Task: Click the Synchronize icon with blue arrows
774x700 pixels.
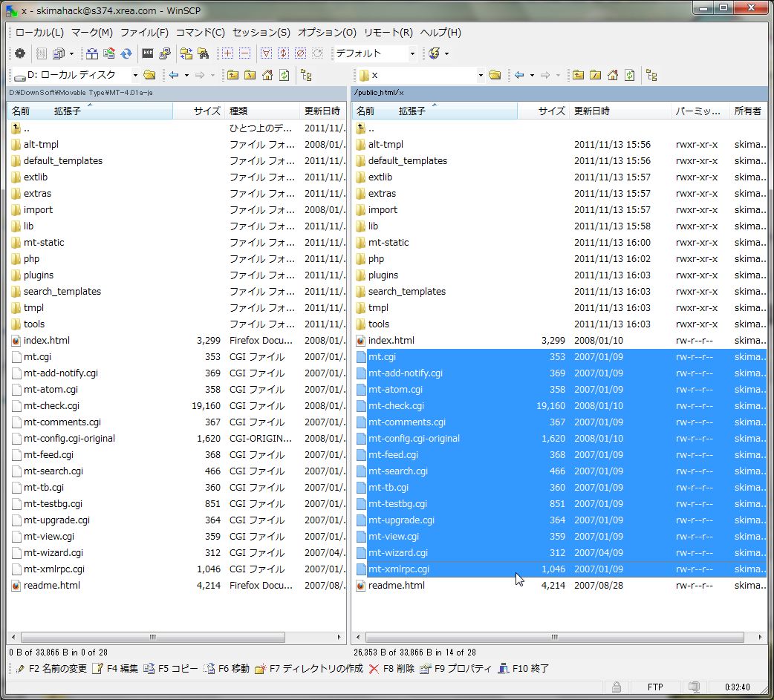Action: [x=126, y=53]
